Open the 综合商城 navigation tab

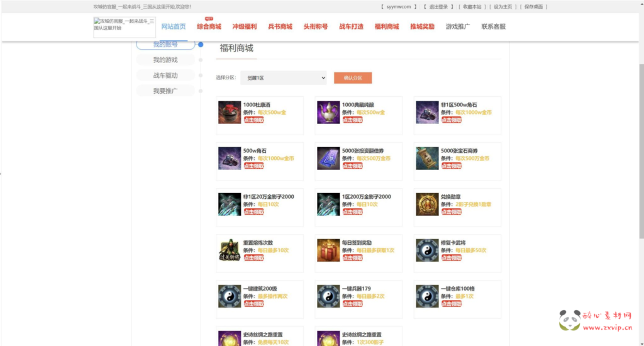pos(209,27)
